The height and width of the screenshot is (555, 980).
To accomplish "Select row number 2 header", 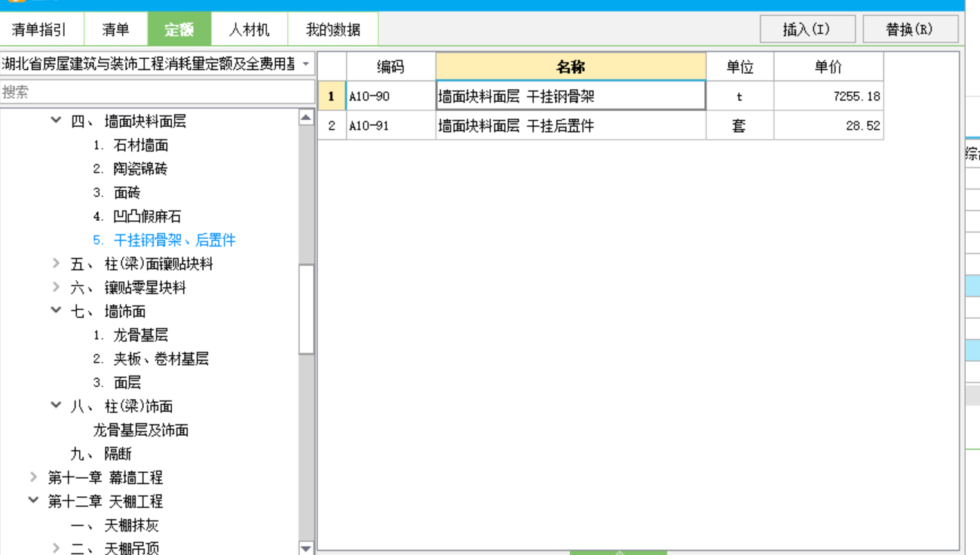I will [x=331, y=126].
